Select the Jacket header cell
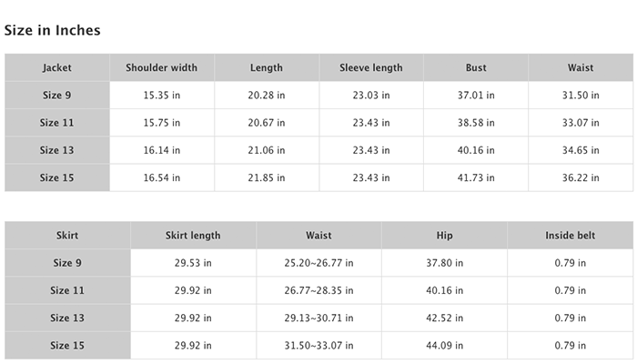Screen dimensions: 637x364 (x=57, y=67)
